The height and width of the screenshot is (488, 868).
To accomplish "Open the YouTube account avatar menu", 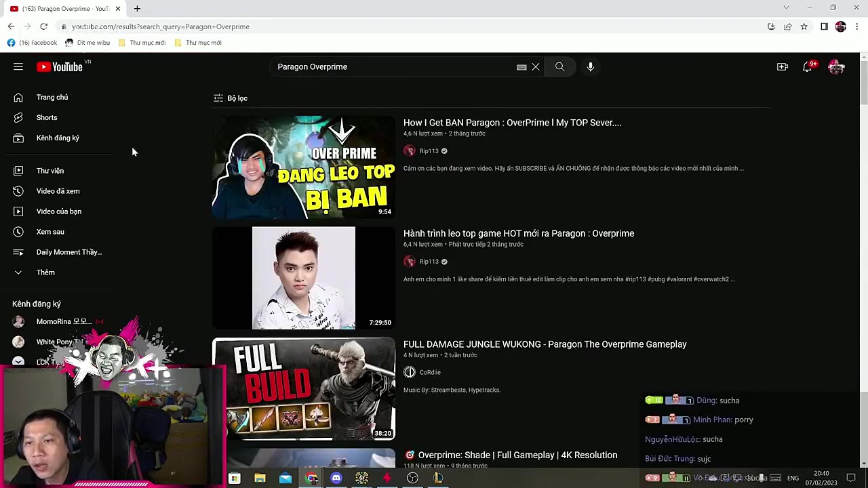I will pyautogui.click(x=836, y=66).
